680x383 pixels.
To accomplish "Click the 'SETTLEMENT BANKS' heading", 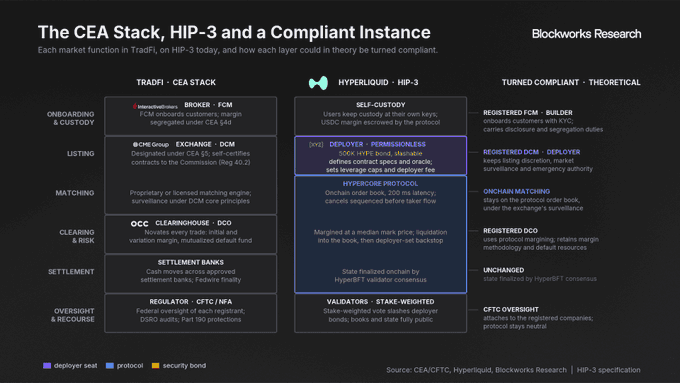I will 191,262.
